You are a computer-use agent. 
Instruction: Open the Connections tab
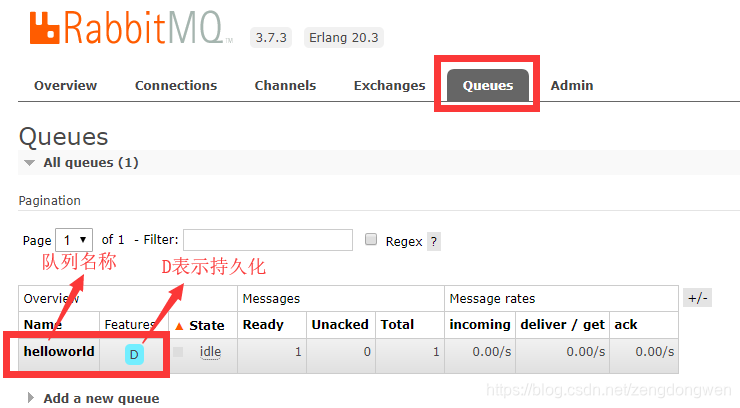pyautogui.click(x=176, y=85)
